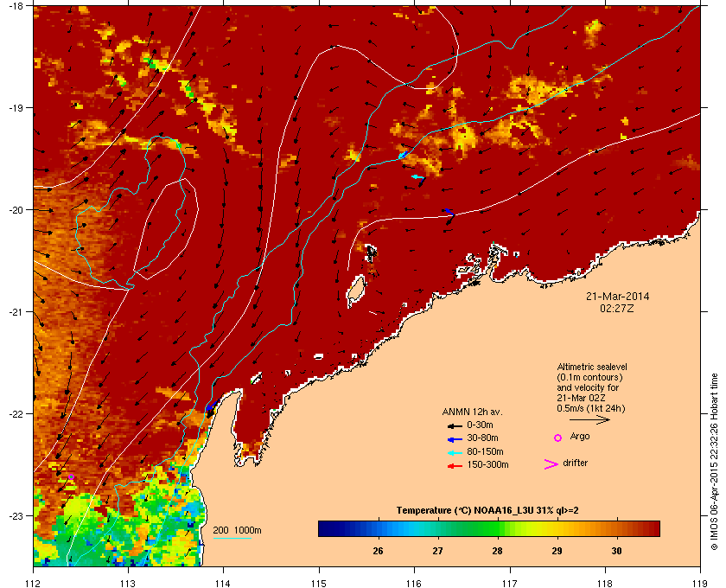Image resolution: width=726 pixels, height=588 pixels.
Task: Click the -23 latitude axis label
Action: [16, 515]
